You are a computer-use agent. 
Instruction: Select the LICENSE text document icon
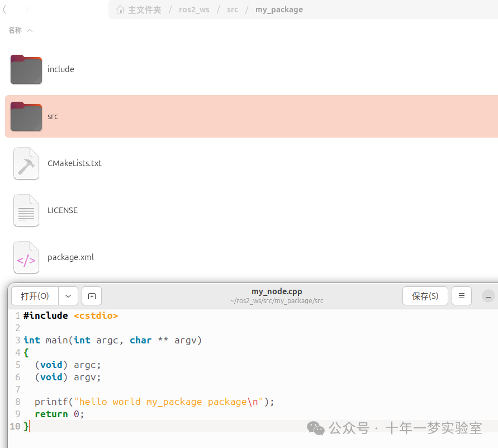(x=26, y=210)
